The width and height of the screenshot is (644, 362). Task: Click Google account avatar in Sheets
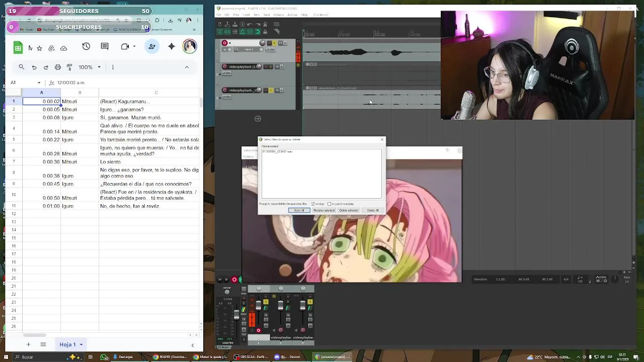tap(190, 46)
